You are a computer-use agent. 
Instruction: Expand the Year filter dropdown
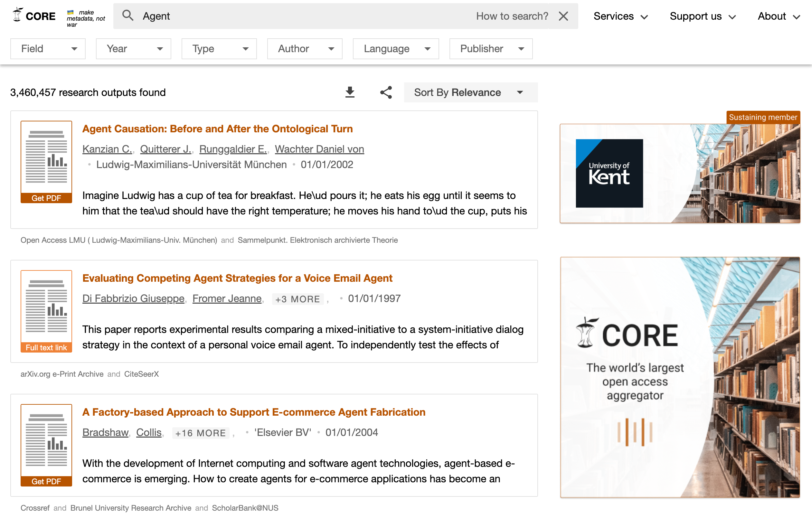(134, 49)
